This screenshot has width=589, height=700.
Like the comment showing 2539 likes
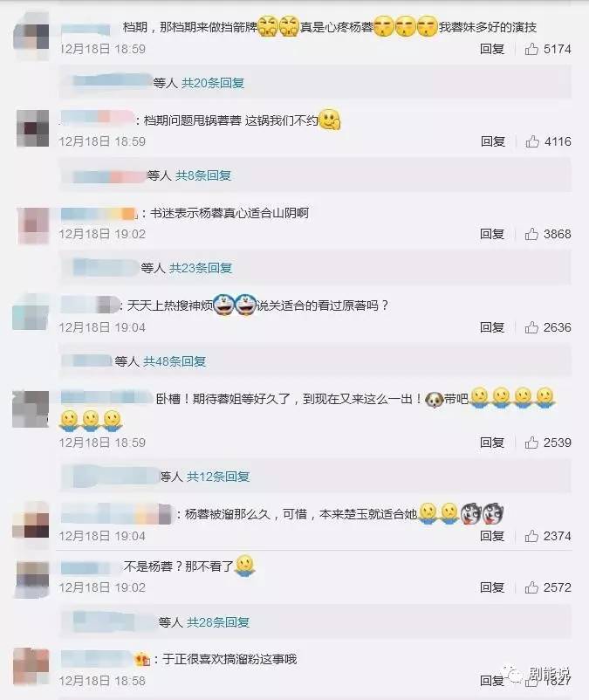pos(531,443)
